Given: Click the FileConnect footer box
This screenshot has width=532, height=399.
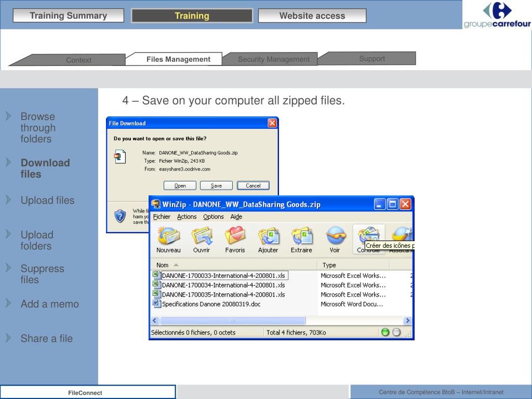Looking at the screenshot, I should tap(88, 392).
